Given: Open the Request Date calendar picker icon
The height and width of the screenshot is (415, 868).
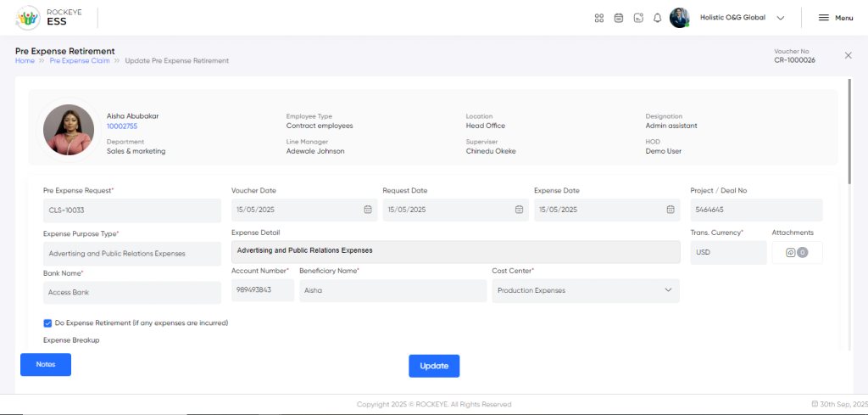Looking at the screenshot, I should click(519, 210).
